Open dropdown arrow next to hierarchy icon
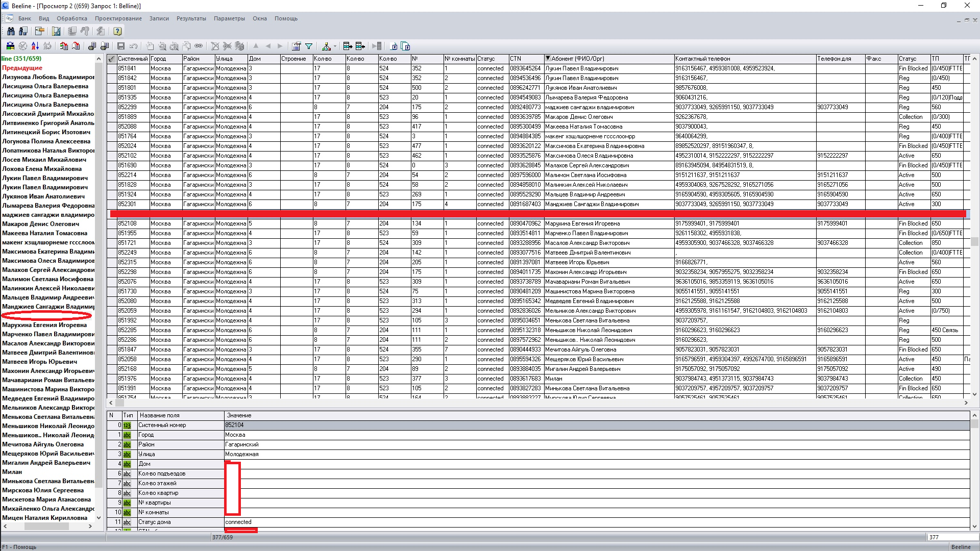This screenshot has height=551, width=980. (335, 46)
